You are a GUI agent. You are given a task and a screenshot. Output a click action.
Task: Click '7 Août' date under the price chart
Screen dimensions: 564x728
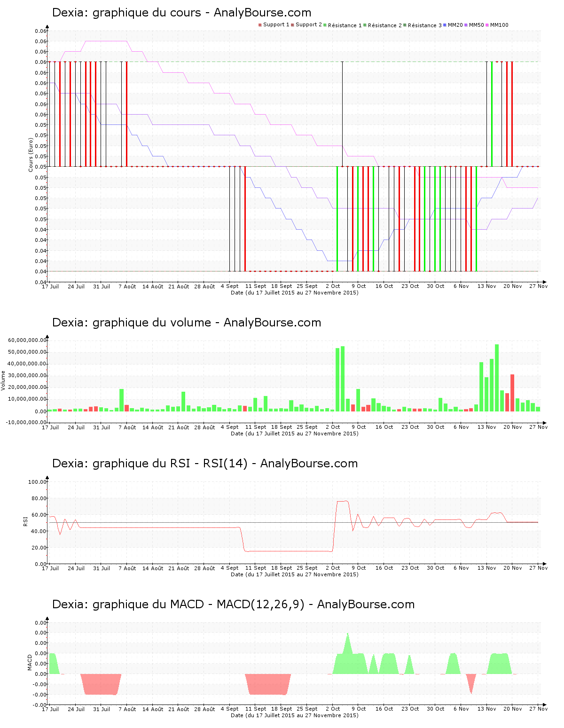click(x=127, y=286)
